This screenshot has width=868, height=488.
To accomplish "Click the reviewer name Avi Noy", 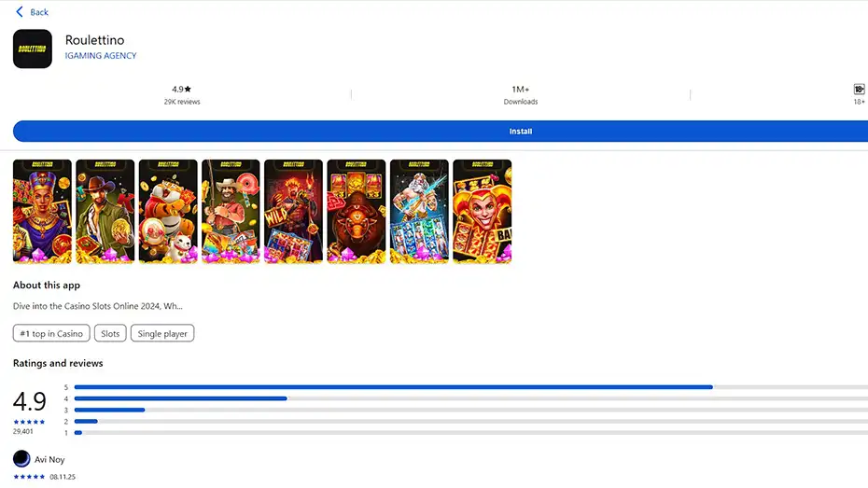I will [49, 459].
